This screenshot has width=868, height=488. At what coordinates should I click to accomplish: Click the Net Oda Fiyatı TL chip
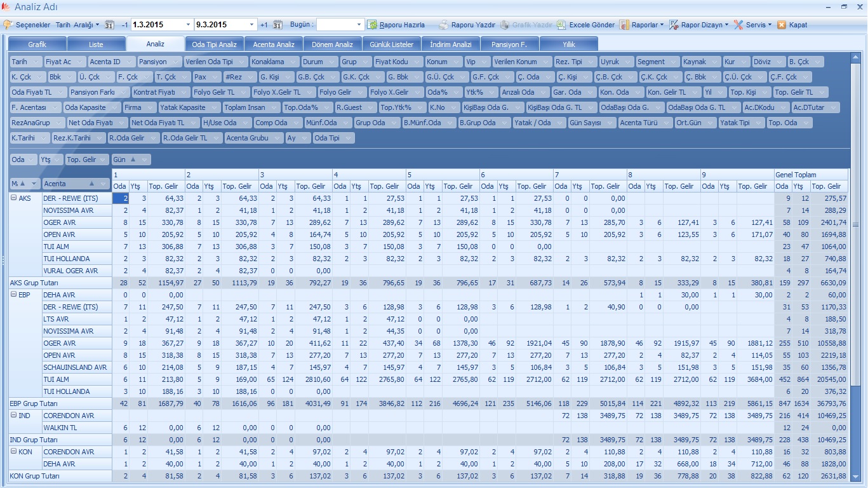pyautogui.click(x=164, y=123)
